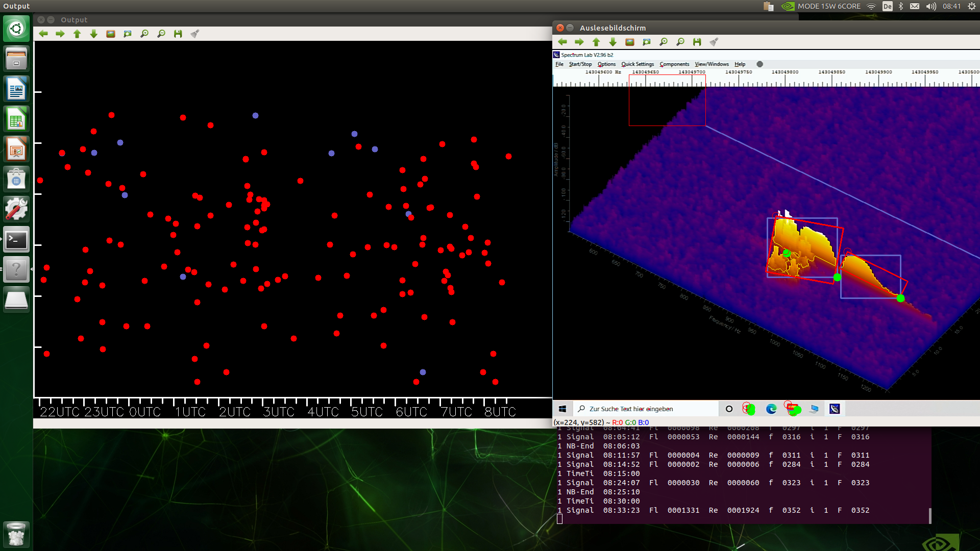Open LibreOffice Writer from the dock
980x551 pixels.
click(16, 89)
